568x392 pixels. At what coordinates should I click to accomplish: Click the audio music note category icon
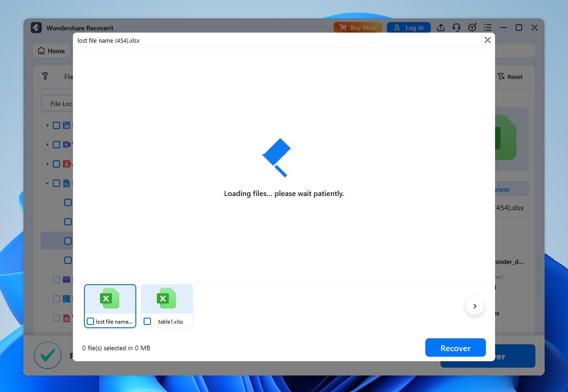coord(67,164)
